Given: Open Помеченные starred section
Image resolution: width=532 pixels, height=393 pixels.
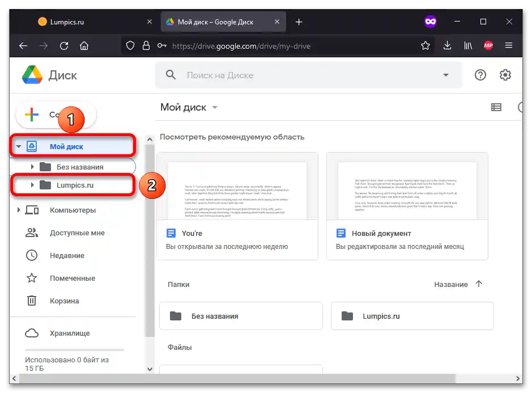Looking at the screenshot, I should (x=73, y=278).
